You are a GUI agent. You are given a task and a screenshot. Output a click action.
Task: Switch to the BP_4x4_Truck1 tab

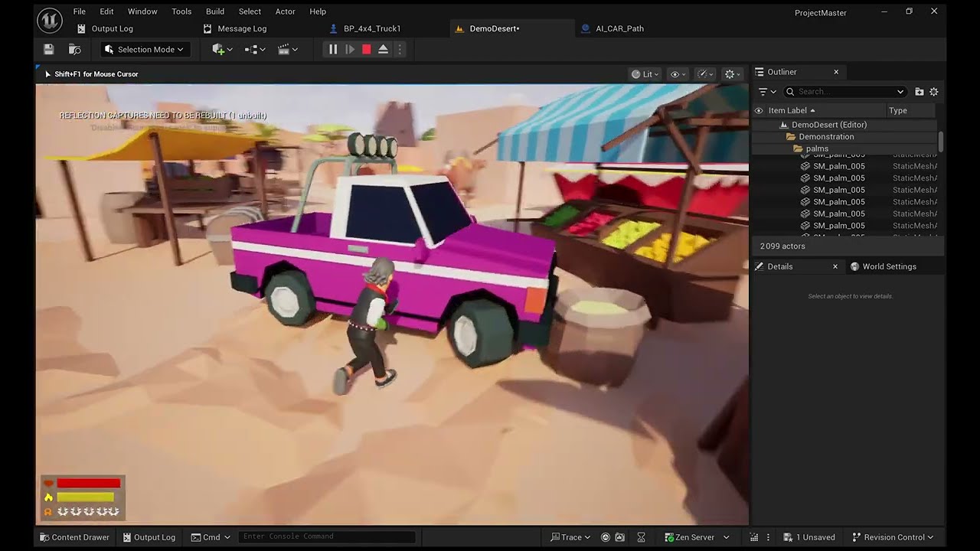pos(371,28)
